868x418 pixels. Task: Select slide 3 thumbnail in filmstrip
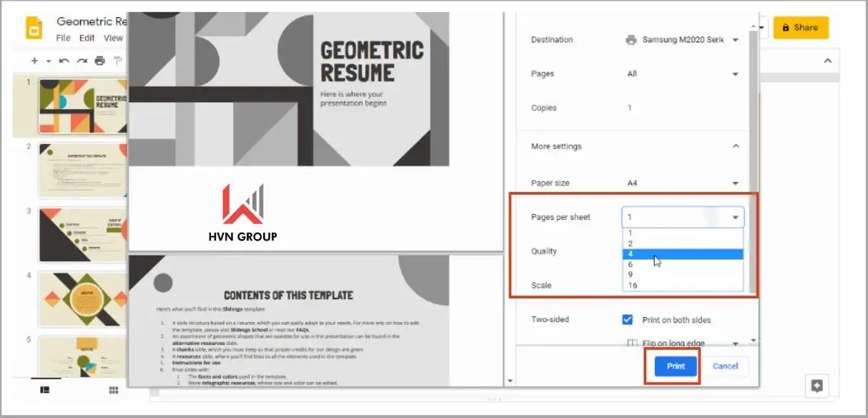83,235
